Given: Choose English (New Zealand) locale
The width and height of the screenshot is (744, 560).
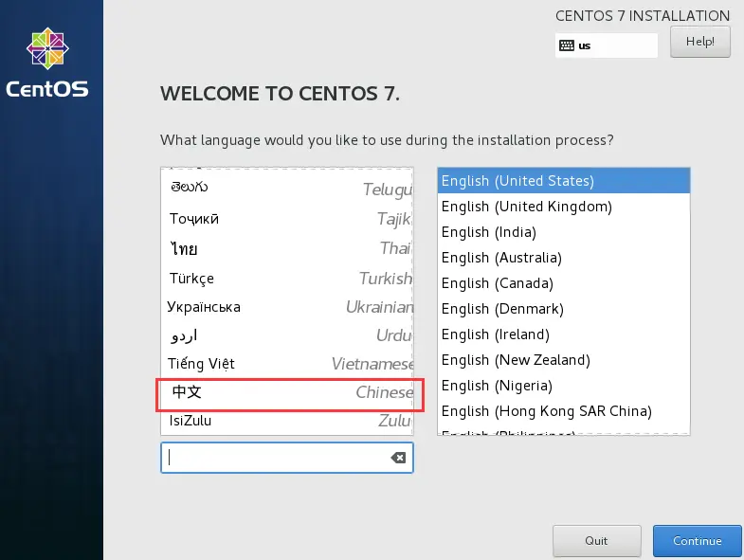Looking at the screenshot, I should [564, 360].
